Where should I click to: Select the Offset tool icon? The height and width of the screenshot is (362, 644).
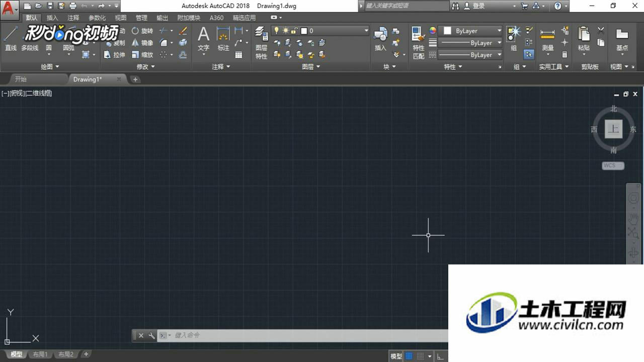(183, 55)
